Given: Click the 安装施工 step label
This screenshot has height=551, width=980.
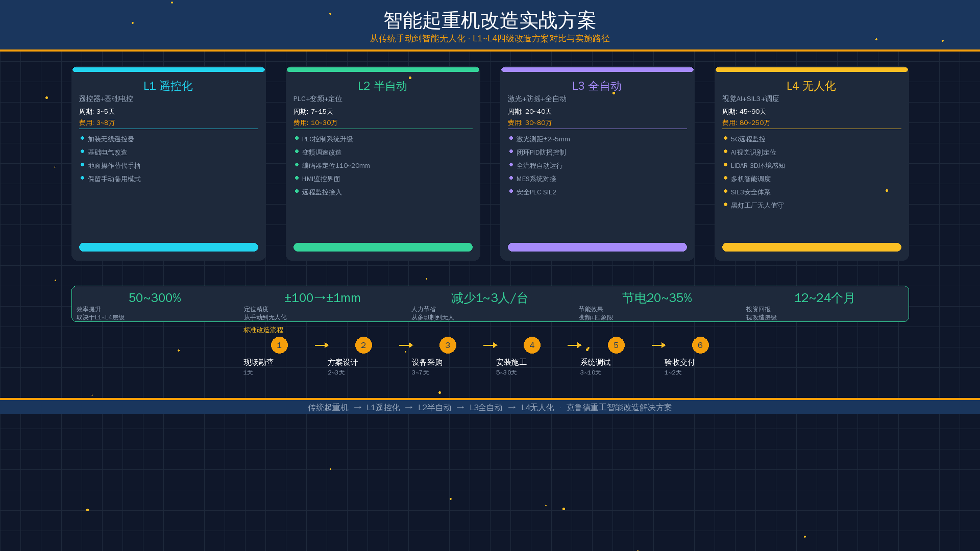Looking at the screenshot, I should coord(511,362).
